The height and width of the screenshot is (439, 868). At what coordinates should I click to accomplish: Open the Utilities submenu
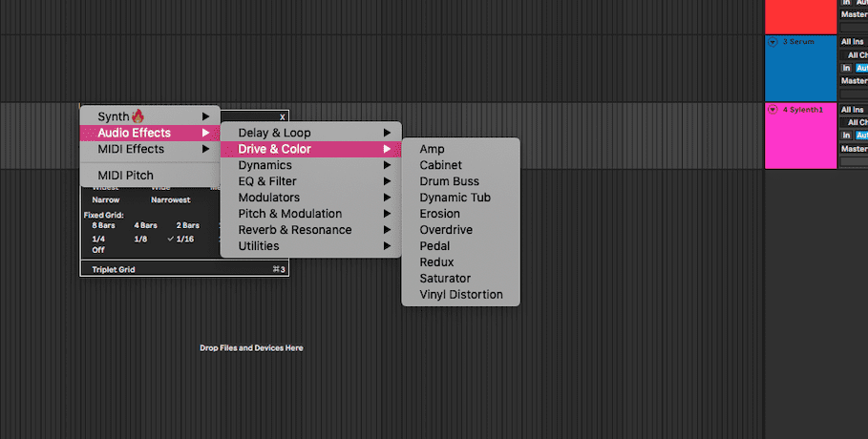pos(310,246)
